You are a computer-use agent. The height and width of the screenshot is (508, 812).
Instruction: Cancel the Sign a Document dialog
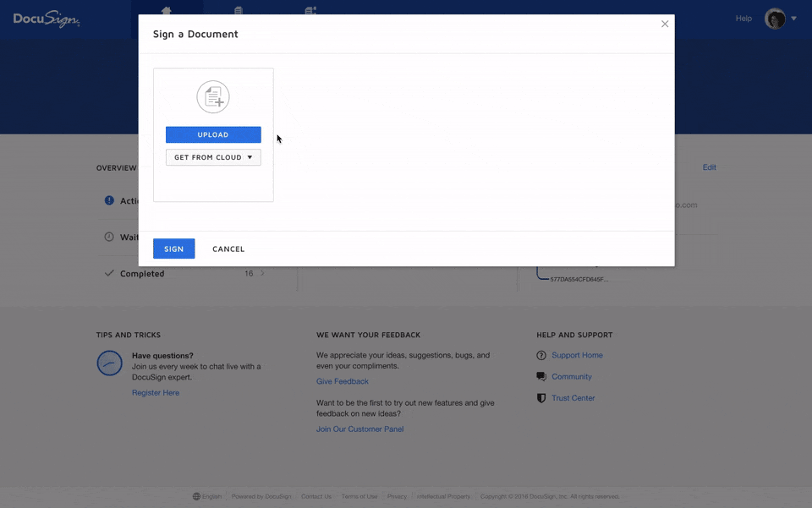228,249
